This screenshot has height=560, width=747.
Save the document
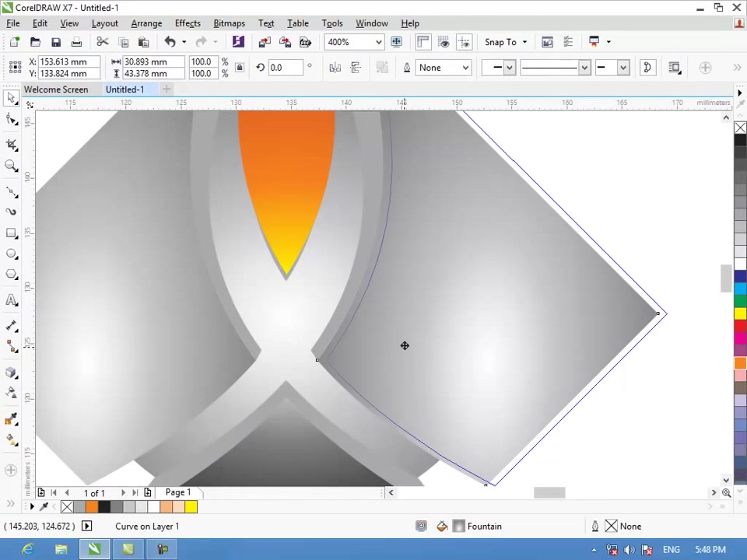pyautogui.click(x=56, y=42)
